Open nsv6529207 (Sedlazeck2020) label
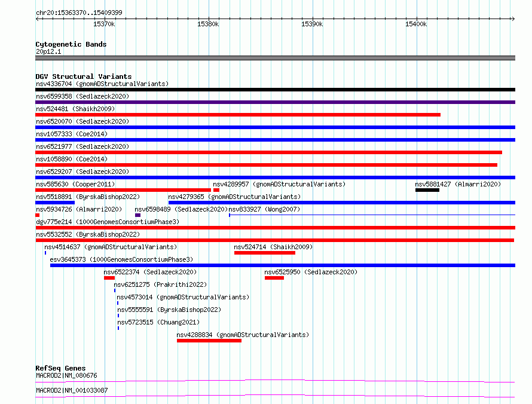Image resolution: width=532 pixels, height=404 pixels. point(82,172)
